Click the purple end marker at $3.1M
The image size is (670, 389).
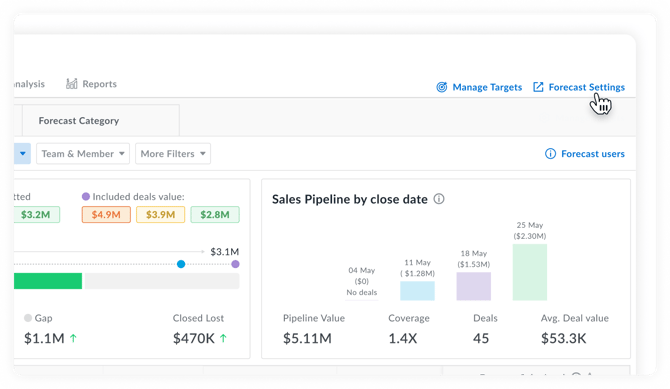235,264
